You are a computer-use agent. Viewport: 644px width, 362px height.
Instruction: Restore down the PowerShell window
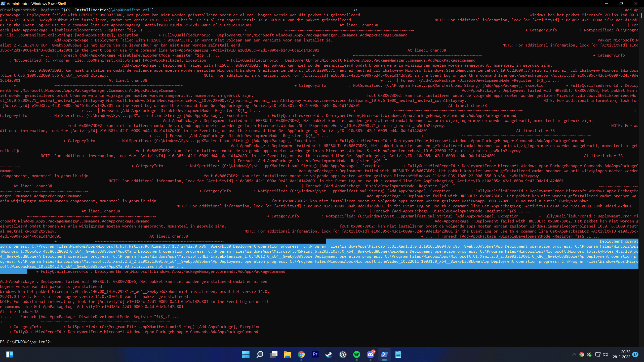pyautogui.click(x=621, y=4)
